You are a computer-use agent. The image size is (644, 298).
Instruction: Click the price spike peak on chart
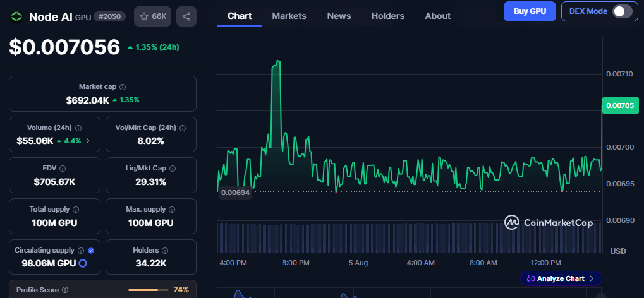[x=278, y=62]
